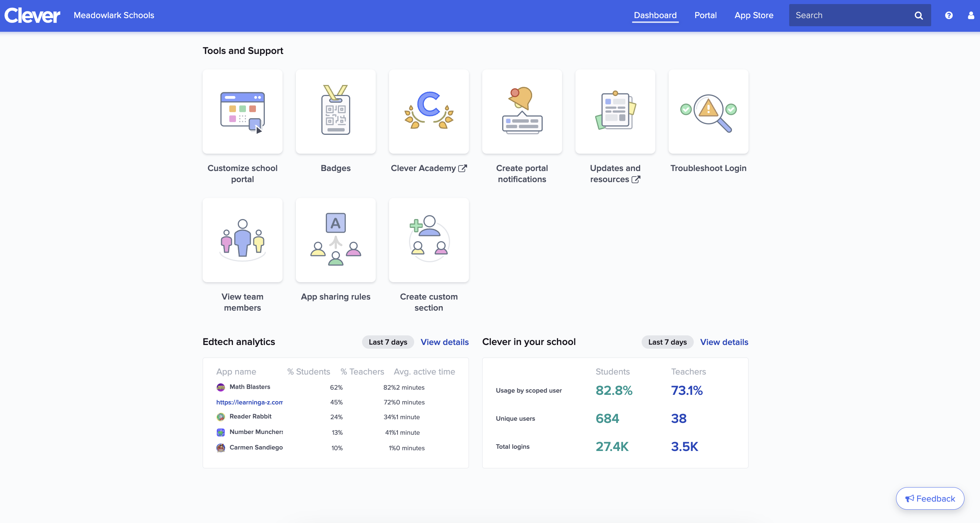Open the user account profile icon
980x523 pixels.
click(x=970, y=15)
